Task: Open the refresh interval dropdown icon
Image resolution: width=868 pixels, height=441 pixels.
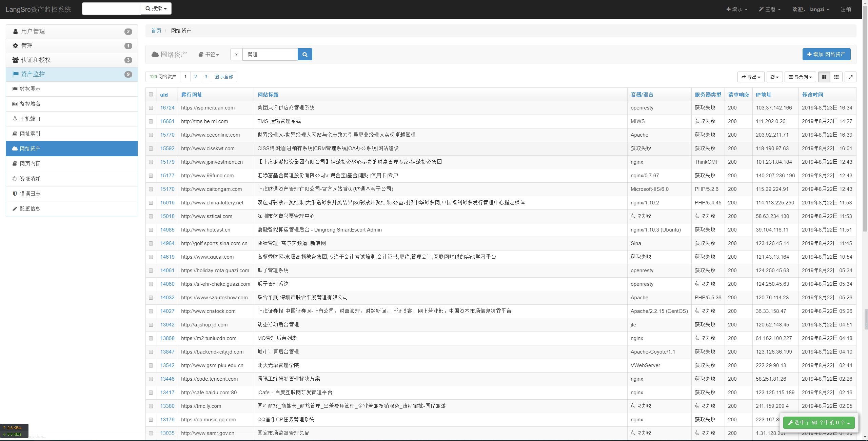Action: 774,77
